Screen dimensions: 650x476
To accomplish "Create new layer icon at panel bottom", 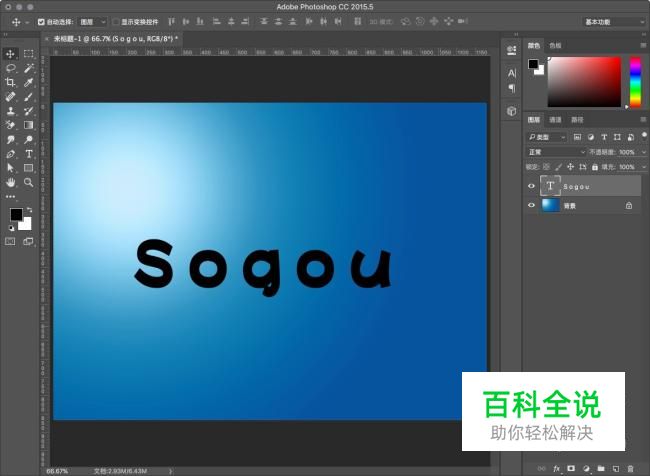I will click(x=616, y=469).
